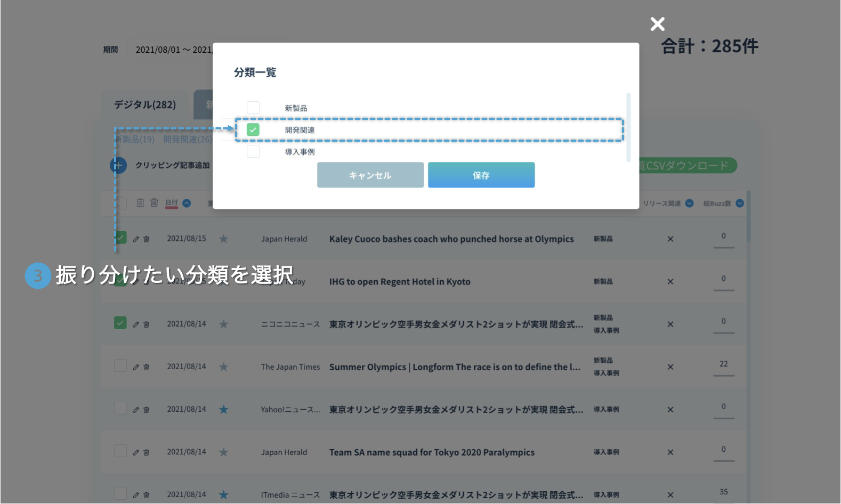Delete the ニコニコニュース row via trash icon
Screen dimensions: 841x504
pos(147,324)
